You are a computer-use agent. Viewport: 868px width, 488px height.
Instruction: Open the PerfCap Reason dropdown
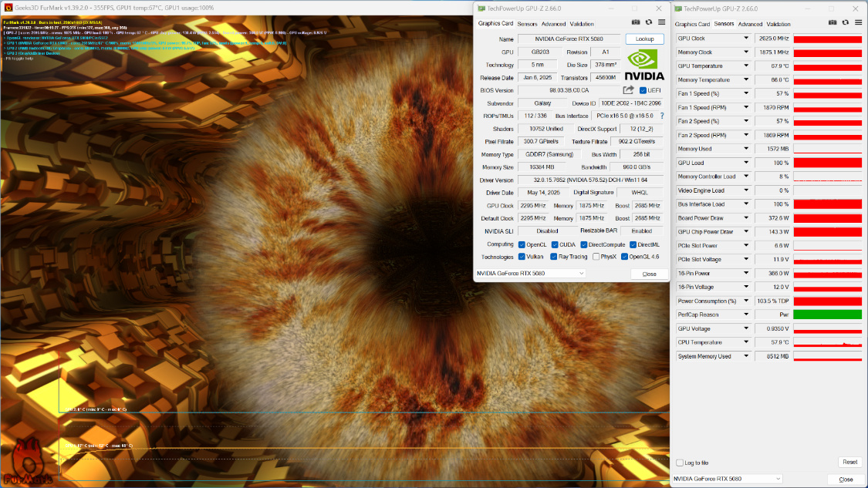[745, 315]
